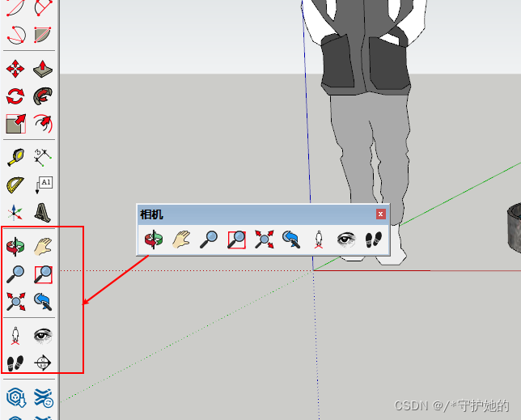Click Orbit in the floating 相机 toolbar
This screenshot has height=420, width=521.
tap(154, 240)
